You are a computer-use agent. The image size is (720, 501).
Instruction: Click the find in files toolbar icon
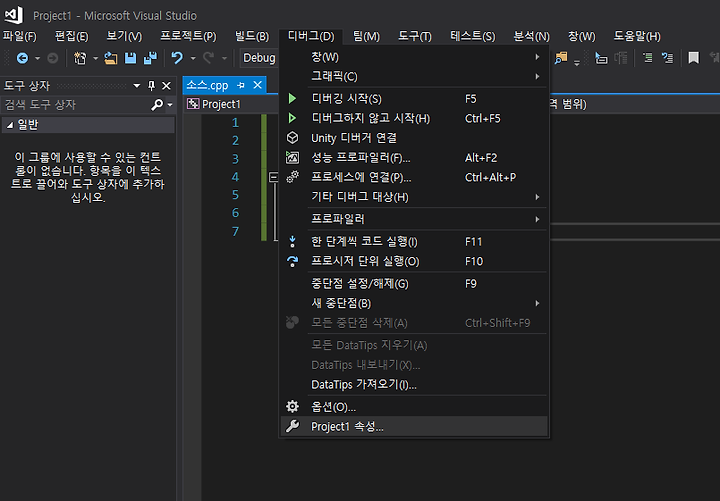561,58
